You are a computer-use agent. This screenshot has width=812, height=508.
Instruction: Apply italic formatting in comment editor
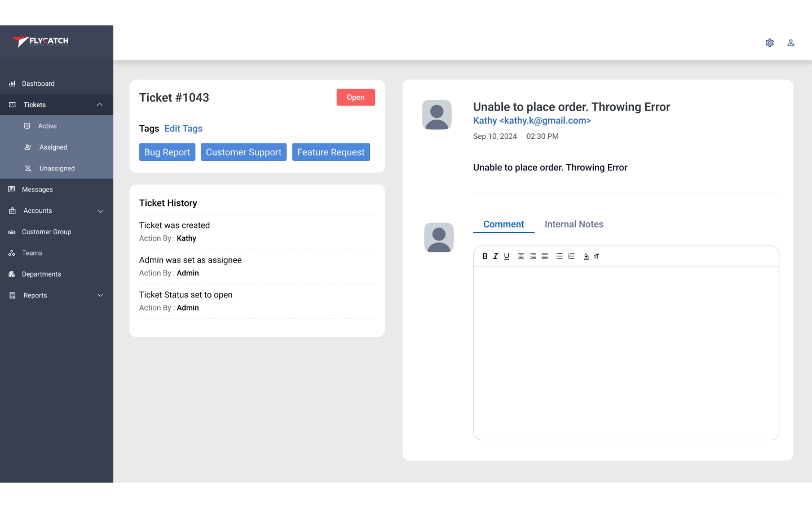click(x=496, y=256)
